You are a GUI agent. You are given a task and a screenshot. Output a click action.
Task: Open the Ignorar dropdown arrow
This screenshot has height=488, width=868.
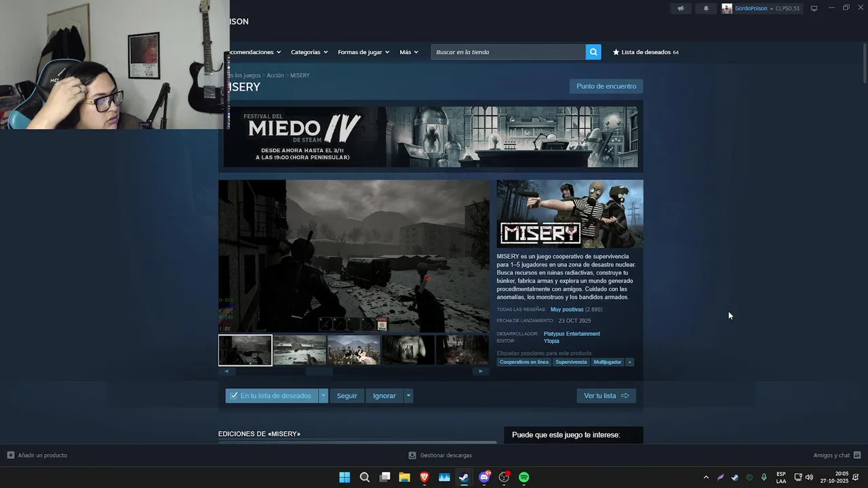click(x=408, y=396)
